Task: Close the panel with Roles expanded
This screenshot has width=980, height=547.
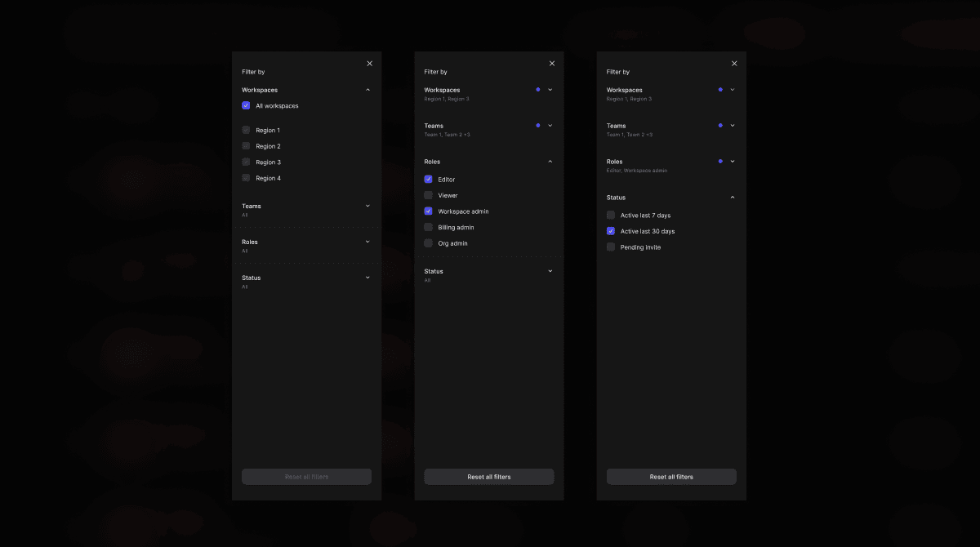Action: pos(551,64)
